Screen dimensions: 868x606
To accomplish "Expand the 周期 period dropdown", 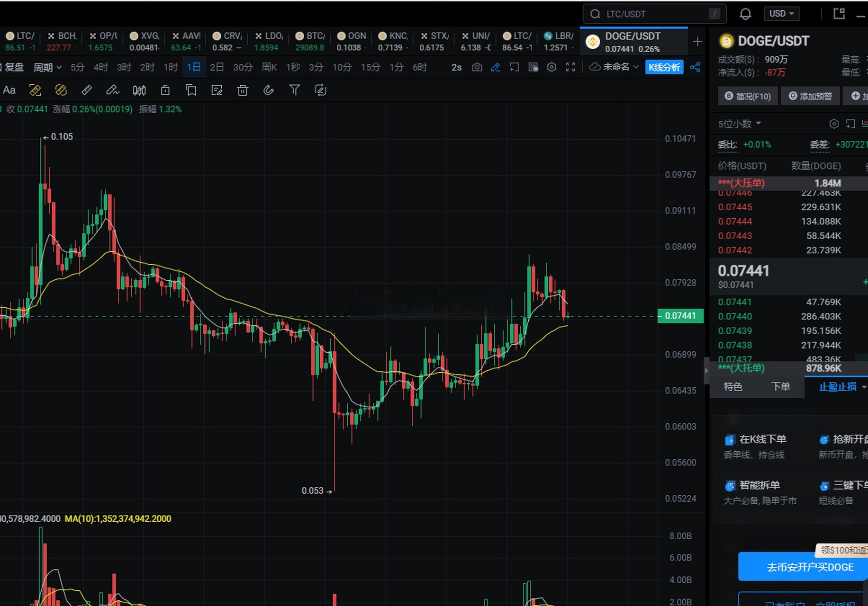I will (47, 67).
